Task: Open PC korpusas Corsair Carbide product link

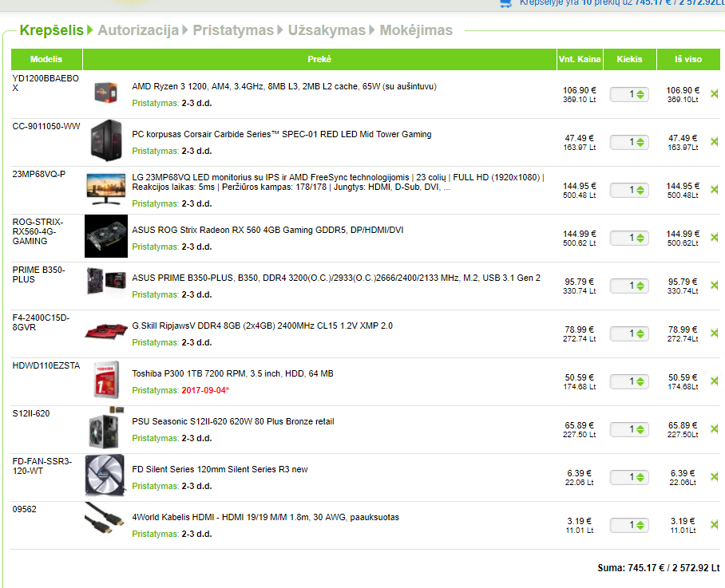Action: (282, 134)
